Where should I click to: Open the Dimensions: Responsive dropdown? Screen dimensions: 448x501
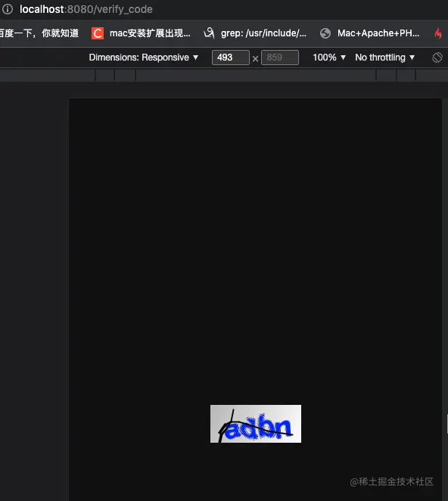[x=144, y=58]
